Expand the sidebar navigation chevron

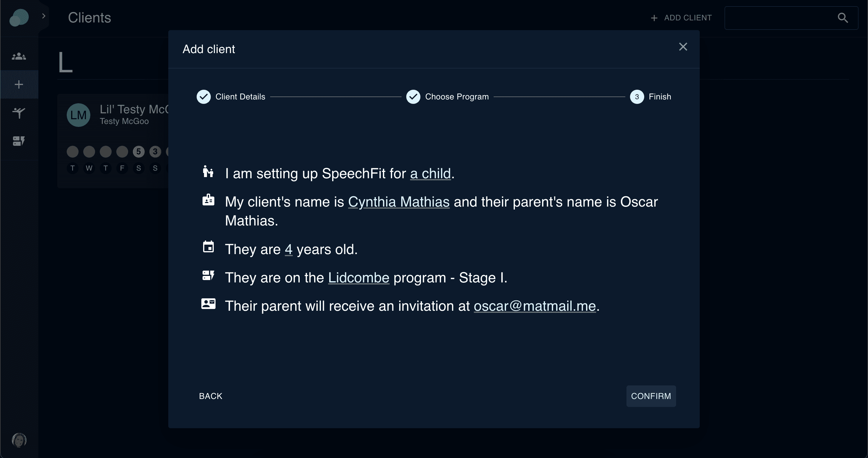click(x=43, y=17)
